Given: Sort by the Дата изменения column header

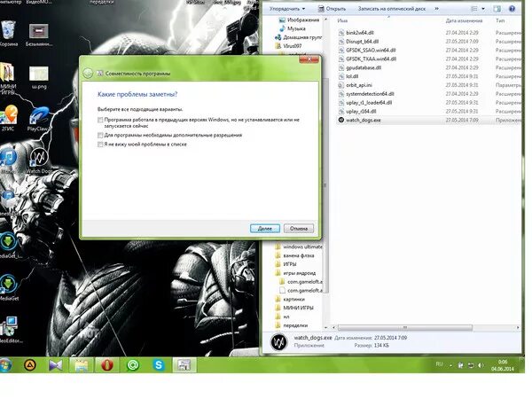Looking at the screenshot, I should click(464, 20).
